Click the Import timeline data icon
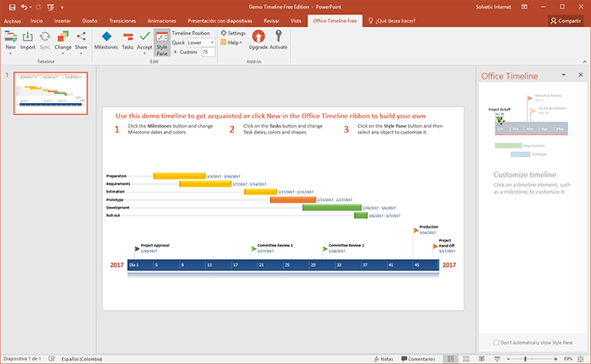Viewport: 591px width, 364px height. [28, 41]
